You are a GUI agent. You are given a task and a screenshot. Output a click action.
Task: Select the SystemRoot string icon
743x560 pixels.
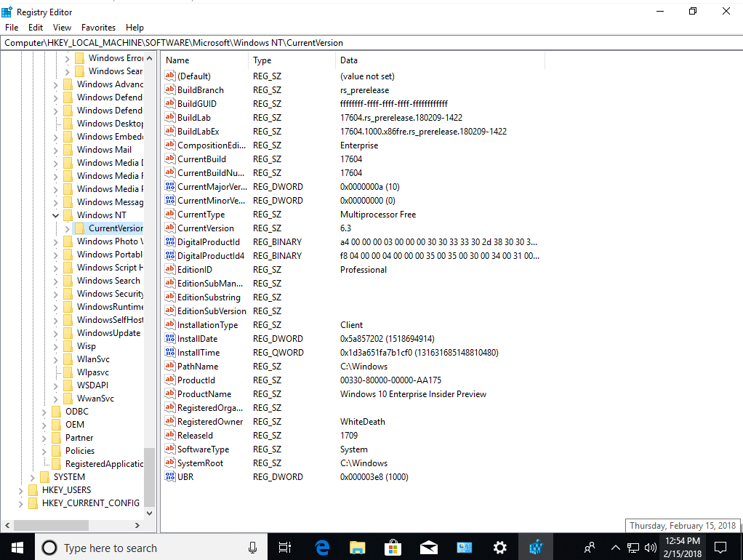coord(169,463)
